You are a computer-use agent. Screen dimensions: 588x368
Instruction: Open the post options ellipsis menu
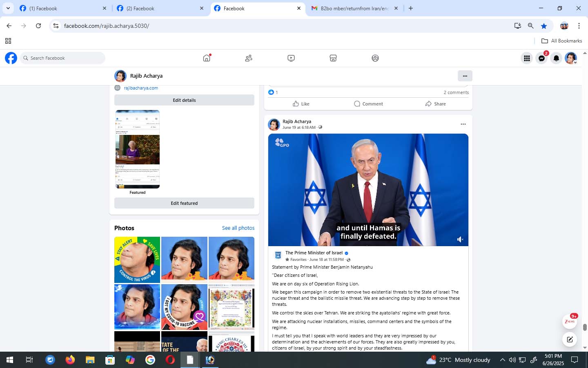click(463, 124)
